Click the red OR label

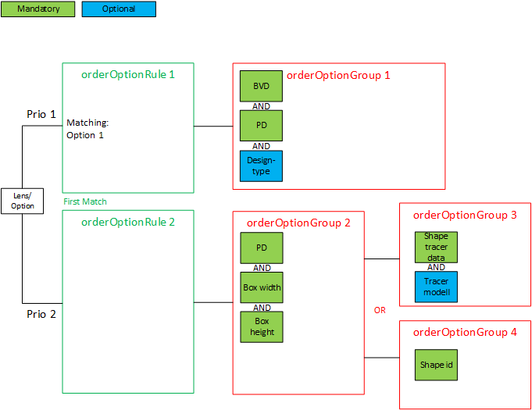click(380, 310)
